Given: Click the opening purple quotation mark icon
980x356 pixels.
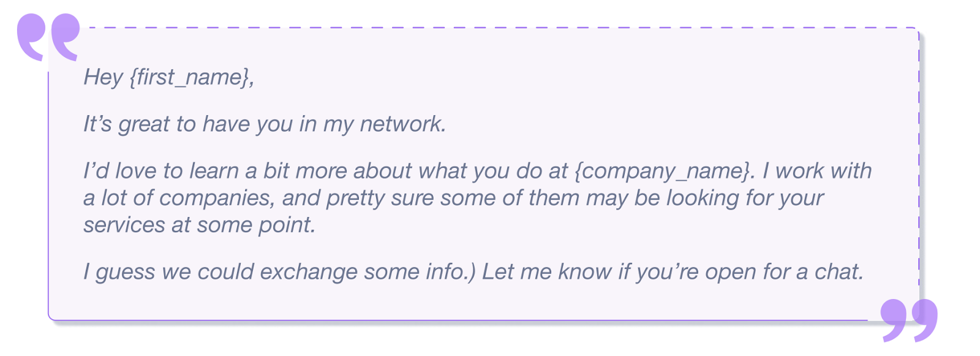Looking at the screenshot, I should pyautogui.click(x=48, y=37).
